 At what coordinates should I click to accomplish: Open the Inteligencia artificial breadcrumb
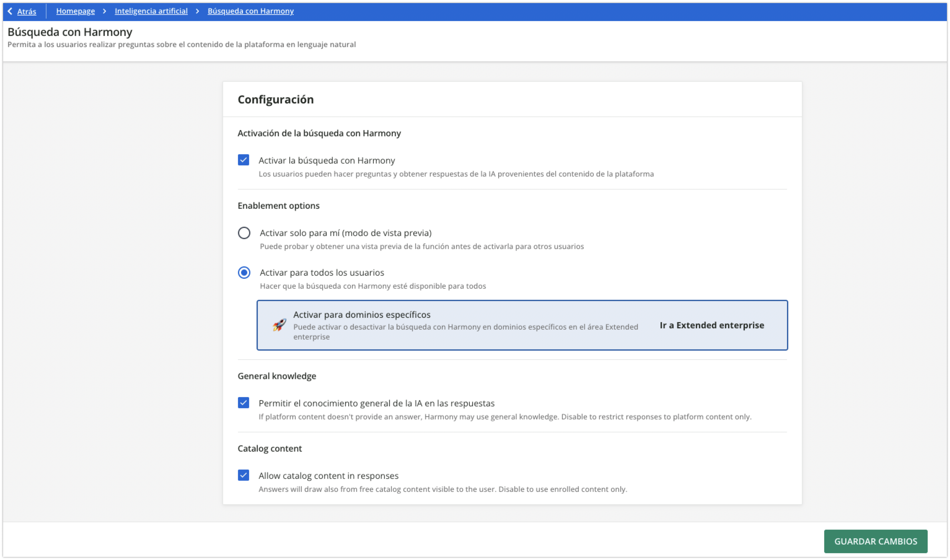151,11
